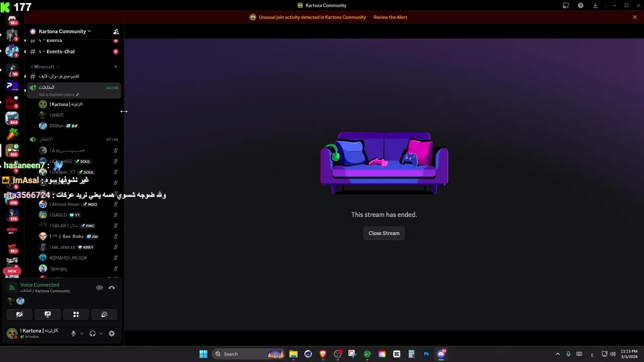Open system tray volume control

click(613, 354)
